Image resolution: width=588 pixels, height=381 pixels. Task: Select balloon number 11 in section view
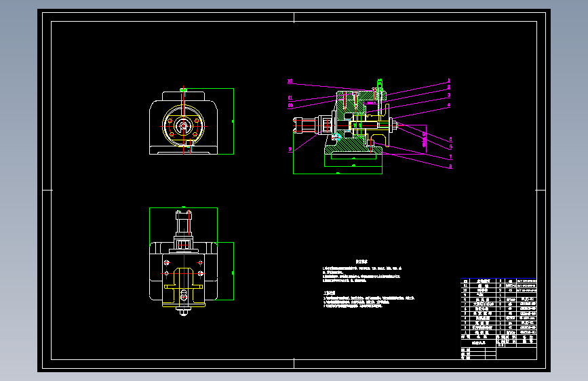point(290,98)
